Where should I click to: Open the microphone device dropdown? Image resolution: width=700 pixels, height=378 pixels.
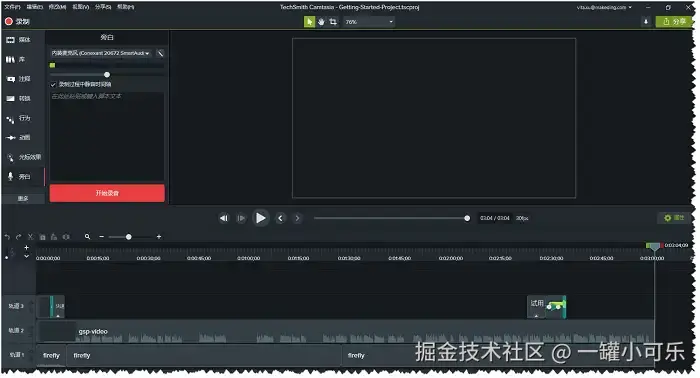coord(101,53)
